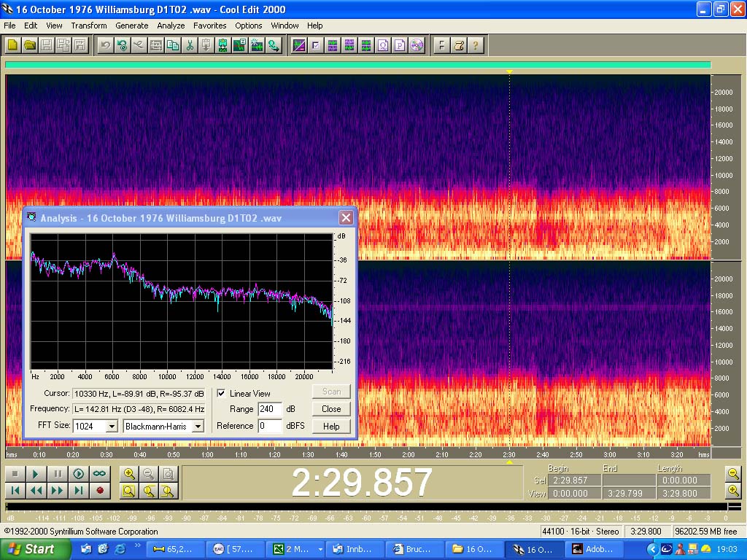Click the Cut scissors icon

tap(190, 45)
